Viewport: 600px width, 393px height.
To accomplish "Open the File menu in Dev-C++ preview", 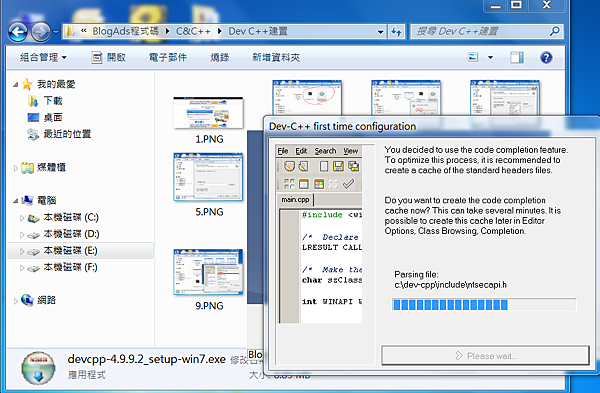I will tap(283, 151).
